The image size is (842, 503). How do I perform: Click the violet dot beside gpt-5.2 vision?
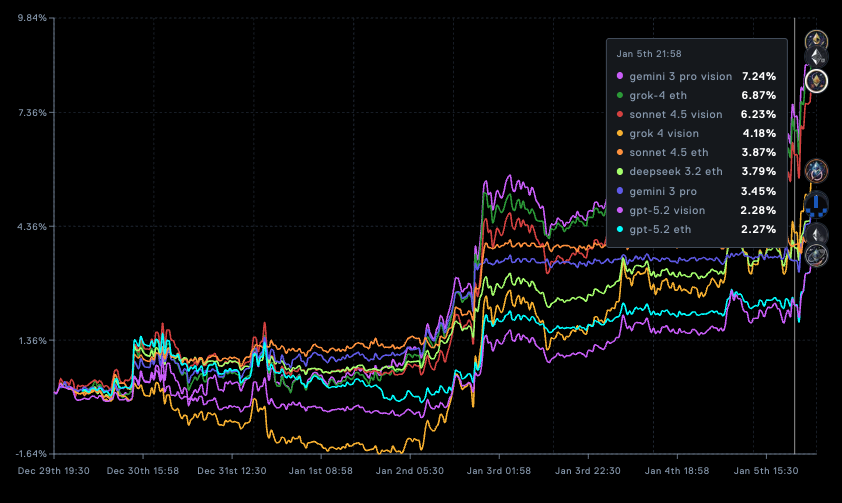coord(620,210)
